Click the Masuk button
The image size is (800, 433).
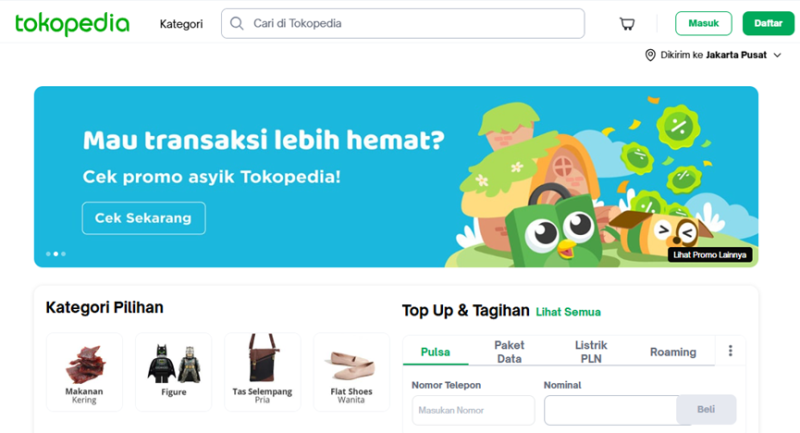[x=703, y=23]
